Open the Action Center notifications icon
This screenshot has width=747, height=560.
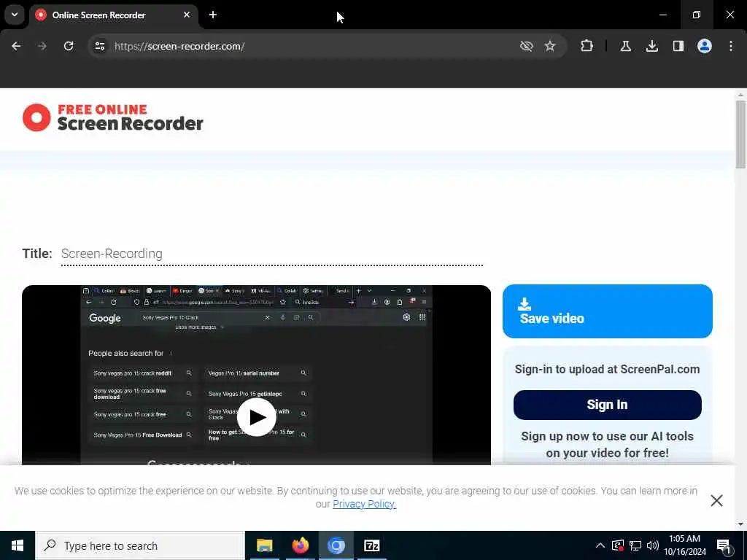coord(724,545)
